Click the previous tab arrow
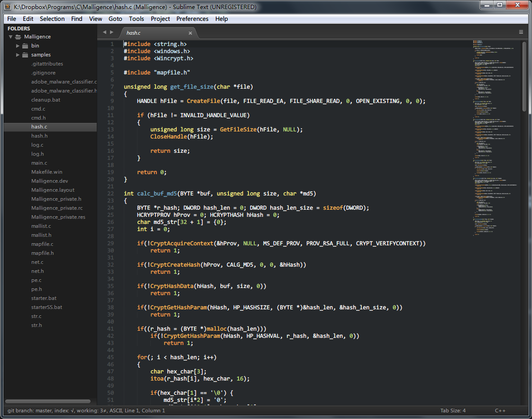Screen dimensions: 532x419 click(104, 32)
